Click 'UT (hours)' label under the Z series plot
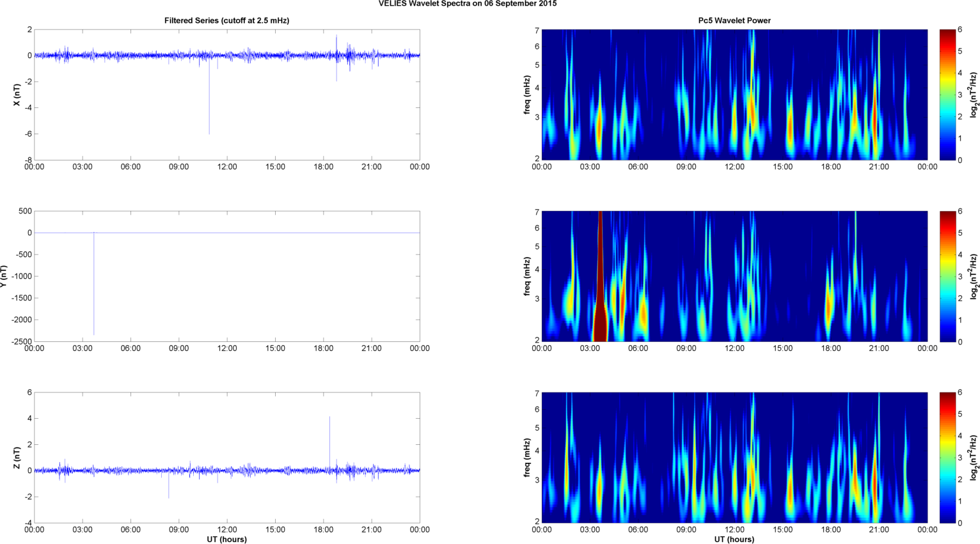 tap(226, 540)
